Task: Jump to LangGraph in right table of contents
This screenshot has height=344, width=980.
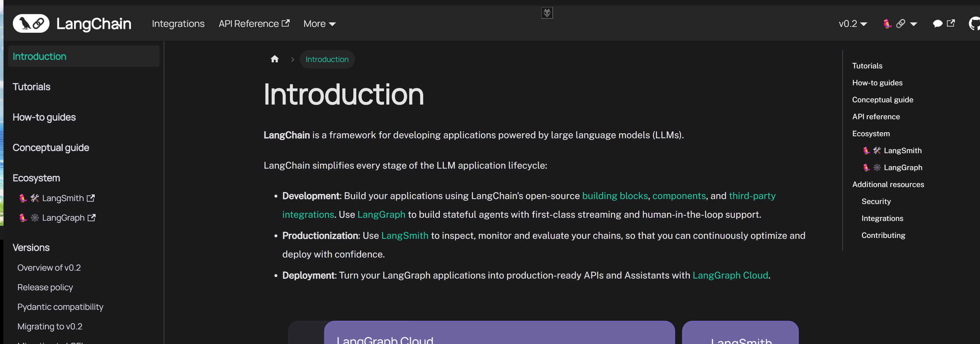Action: (x=893, y=167)
